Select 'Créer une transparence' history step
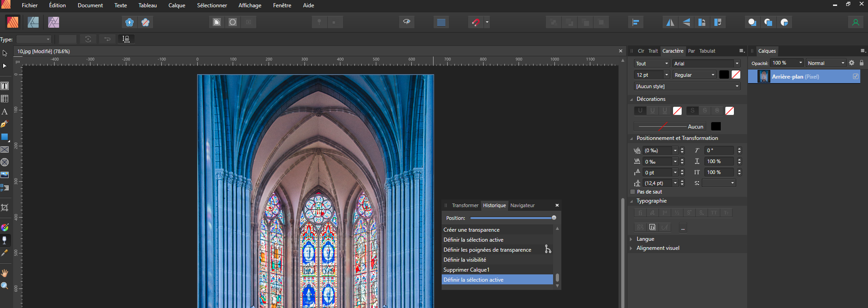 point(471,230)
